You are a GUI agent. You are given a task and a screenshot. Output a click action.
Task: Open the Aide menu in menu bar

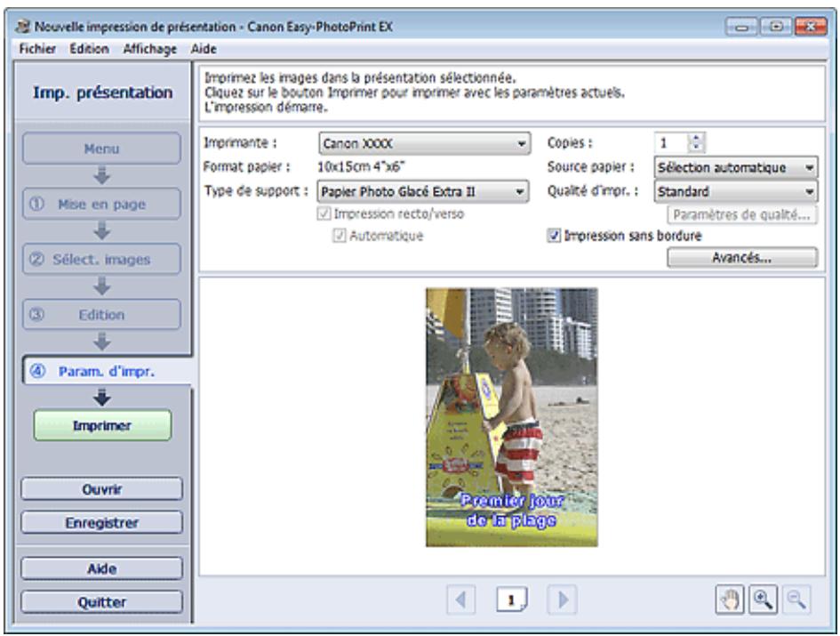(x=204, y=49)
